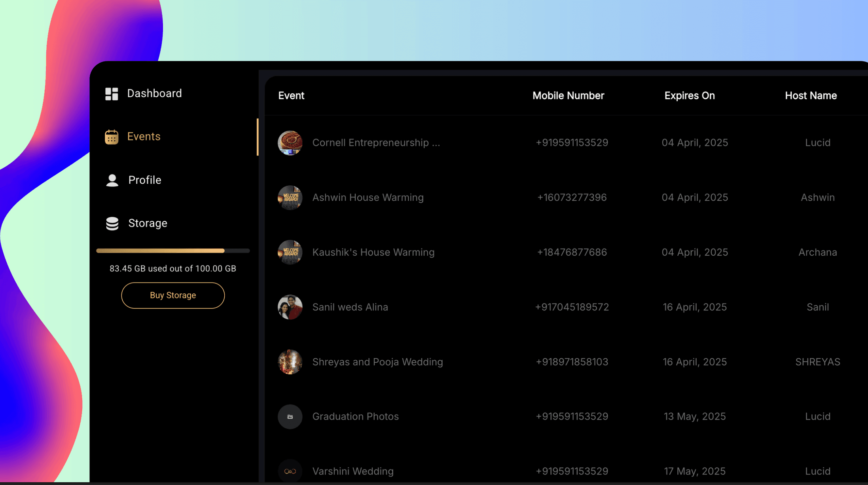The width and height of the screenshot is (868, 485).
Task: Click the Host Name column header
Action: click(x=811, y=95)
